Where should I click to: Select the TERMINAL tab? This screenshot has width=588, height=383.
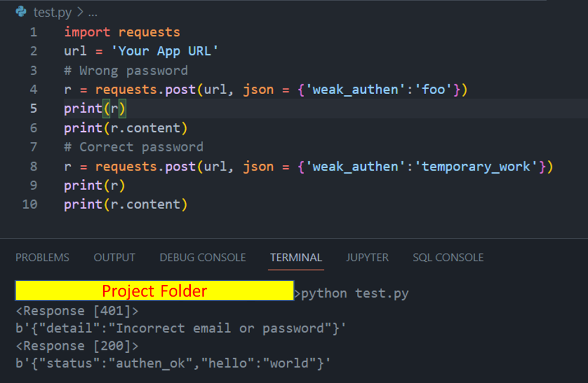pyautogui.click(x=296, y=257)
